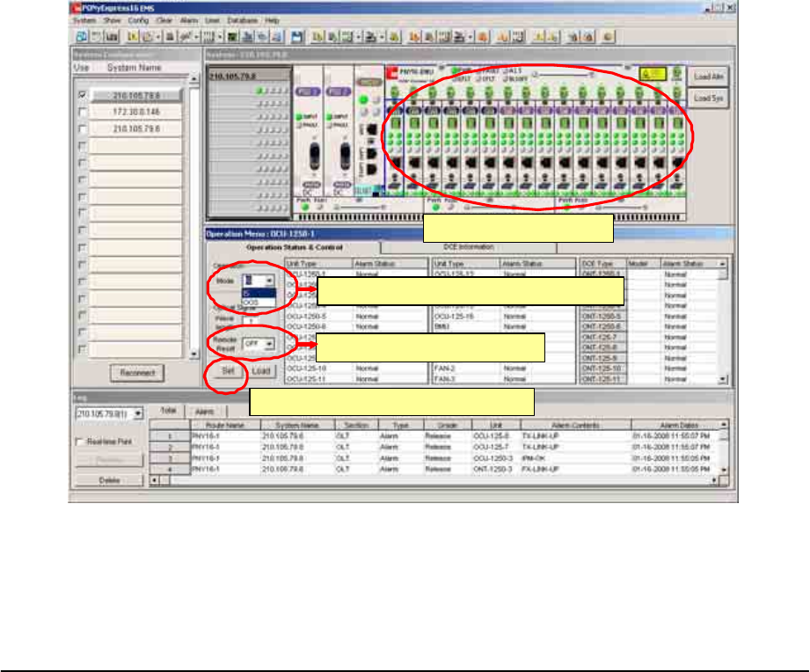Image resolution: width=810 pixels, height=672 pixels.
Task: Click the ONT-125-11 DCE entry
Action: tap(602, 379)
